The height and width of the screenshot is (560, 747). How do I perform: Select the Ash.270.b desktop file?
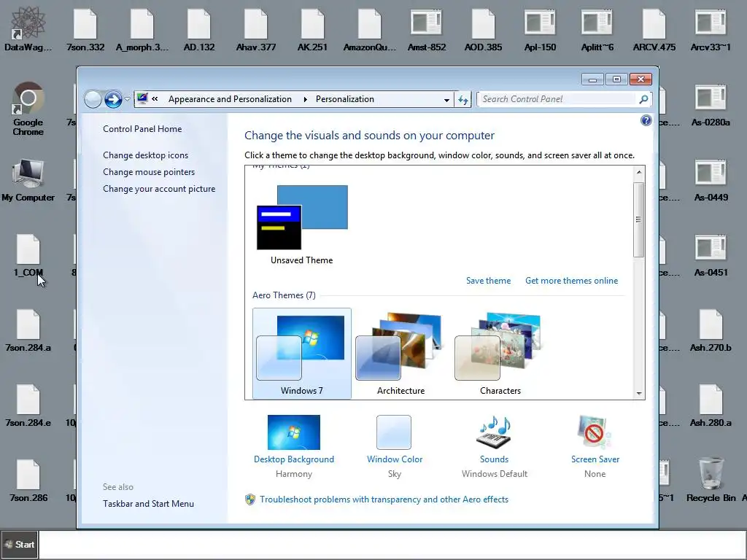(x=711, y=330)
